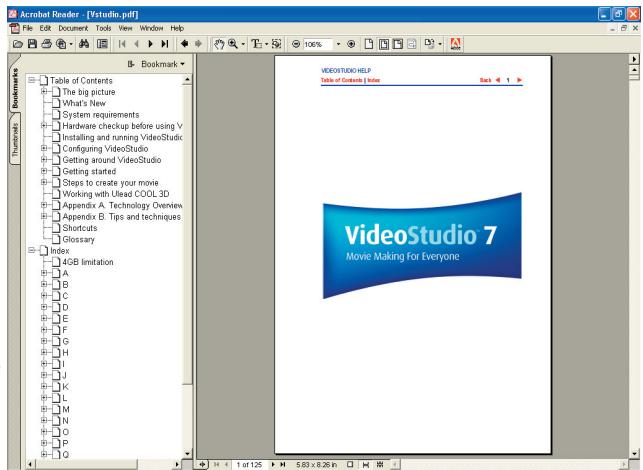Open the zoom percentage dropdown arrow
Image resolution: width=643 pixels, height=470 pixels.
tap(338, 44)
